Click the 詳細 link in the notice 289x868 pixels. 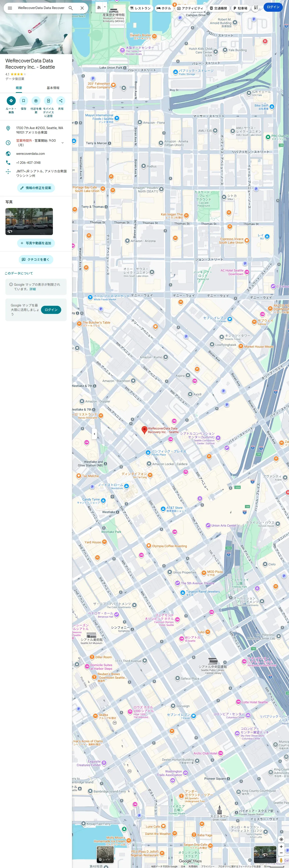tap(33, 289)
